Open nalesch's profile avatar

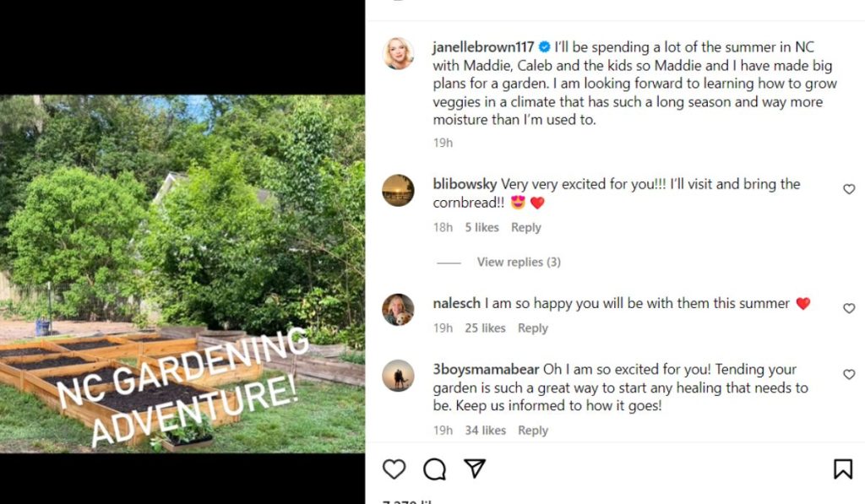[399, 309]
